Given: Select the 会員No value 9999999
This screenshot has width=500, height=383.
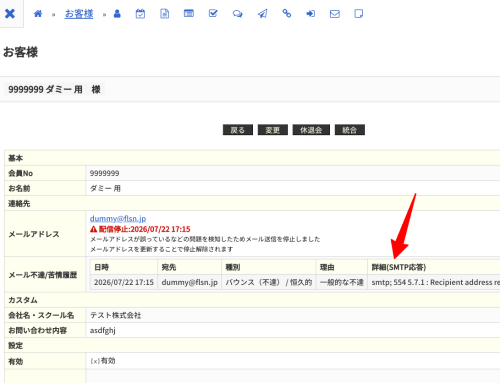Looking at the screenshot, I should (x=105, y=173).
